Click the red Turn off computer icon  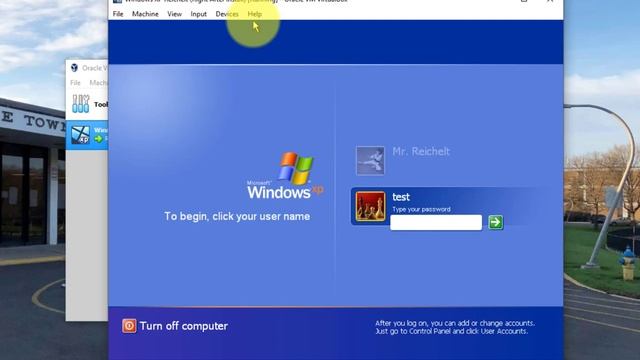(x=129, y=326)
